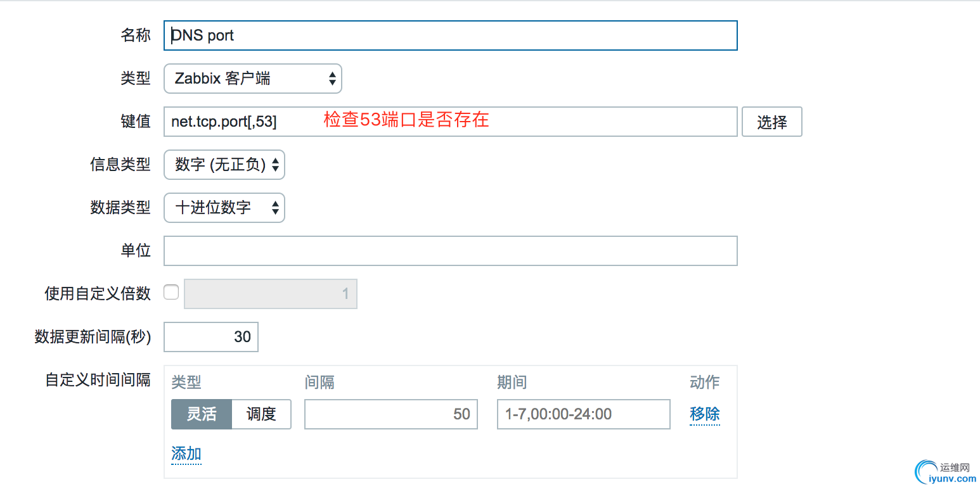Click the 数据更新间隔(秒) label text
The height and width of the screenshot is (489, 980).
click(93, 337)
